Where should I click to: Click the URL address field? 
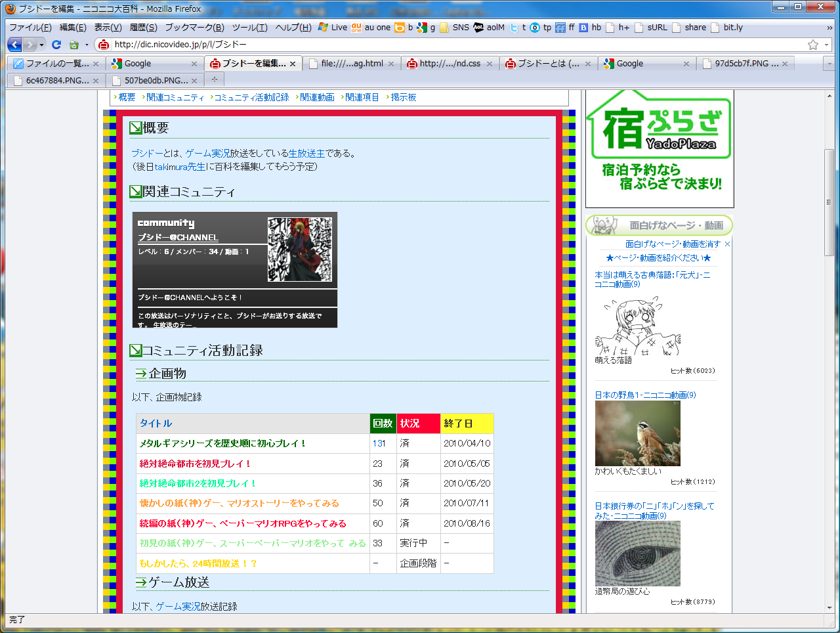click(x=458, y=45)
